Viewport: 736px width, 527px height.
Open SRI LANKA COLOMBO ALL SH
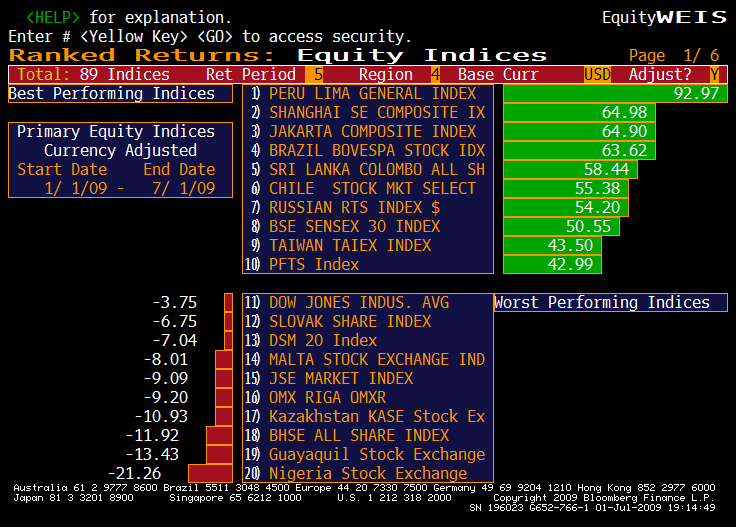368,169
